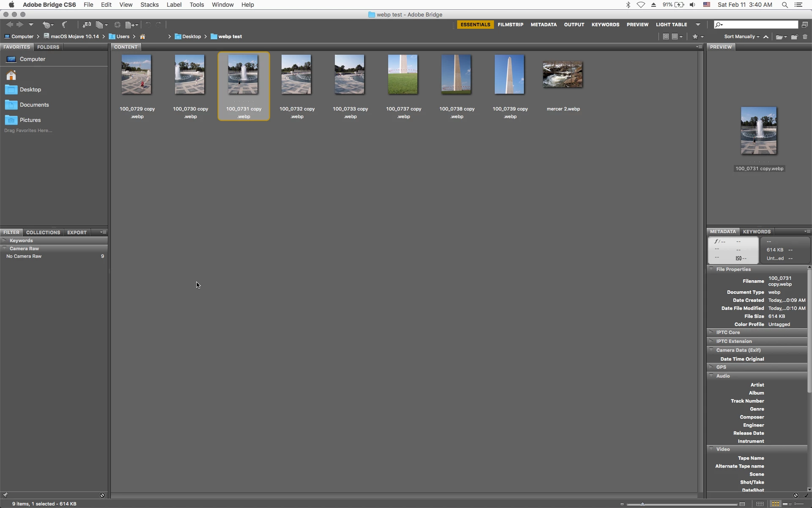
Task: Lock thumbnail grid view
Action: [x=760, y=504]
